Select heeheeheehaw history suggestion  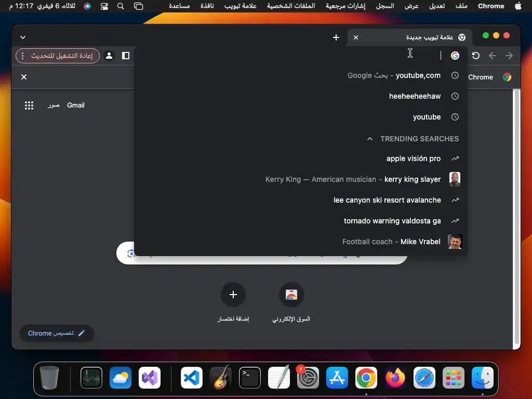(x=301, y=96)
